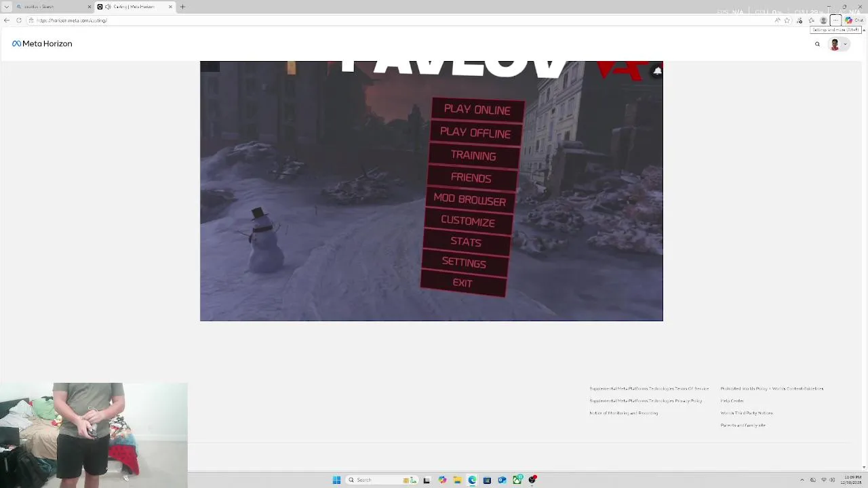Open SETTINGS in the Pavlov menu
The image size is (868, 488).
pyautogui.click(x=464, y=262)
